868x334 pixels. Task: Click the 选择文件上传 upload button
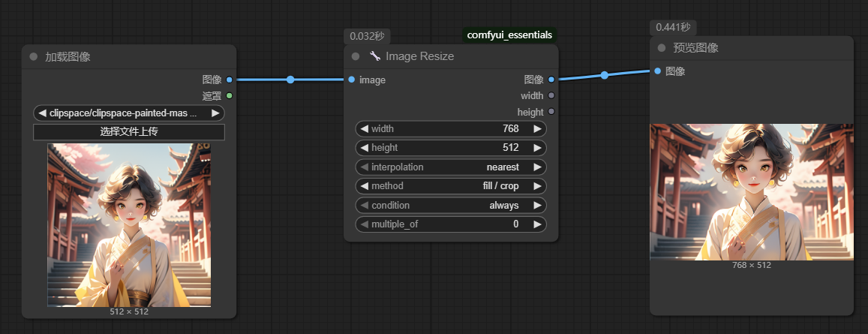tap(129, 132)
